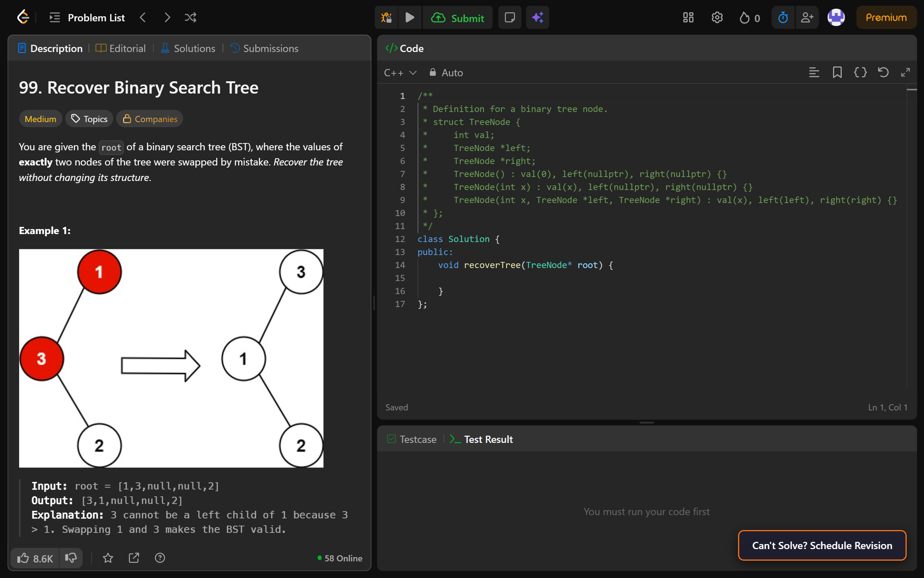The width and height of the screenshot is (924, 578).
Task: Click the inline root code token in the description
Action: coord(111,147)
